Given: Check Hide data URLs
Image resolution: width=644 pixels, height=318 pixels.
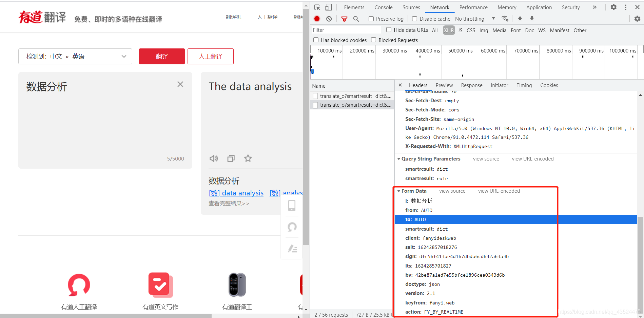Looking at the screenshot, I should [389, 30].
